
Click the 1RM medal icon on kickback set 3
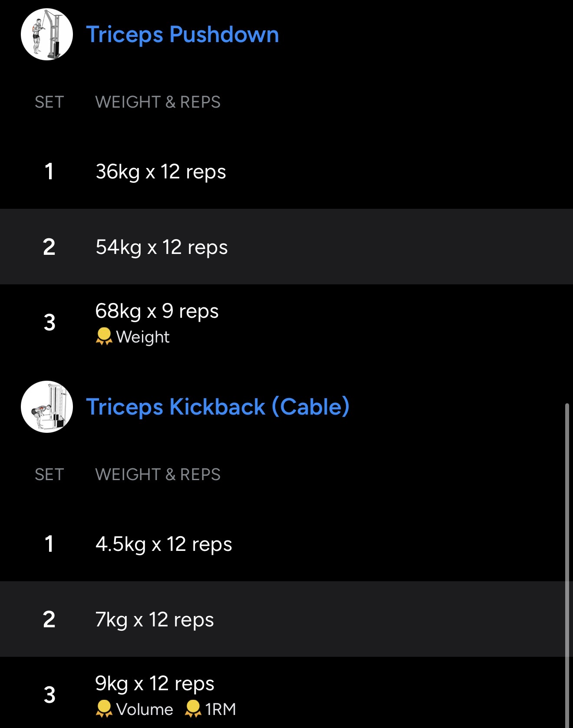pyautogui.click(x=193, y=709)
